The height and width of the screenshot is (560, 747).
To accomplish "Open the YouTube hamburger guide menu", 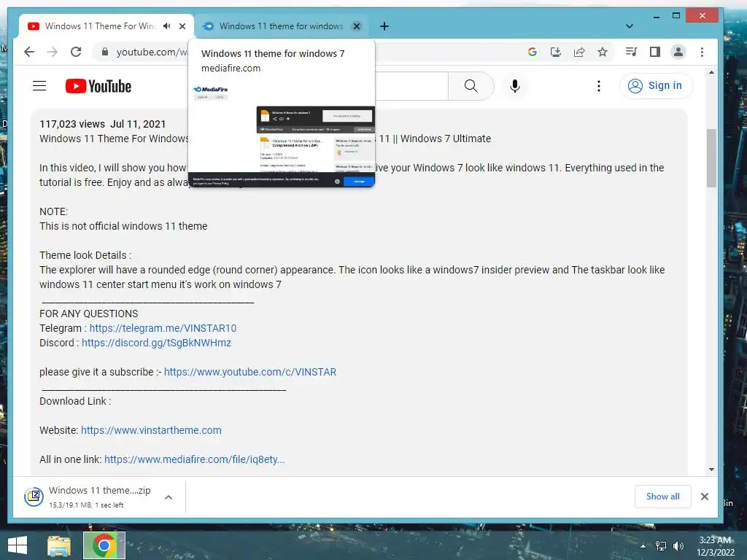I will click(39, 86).
